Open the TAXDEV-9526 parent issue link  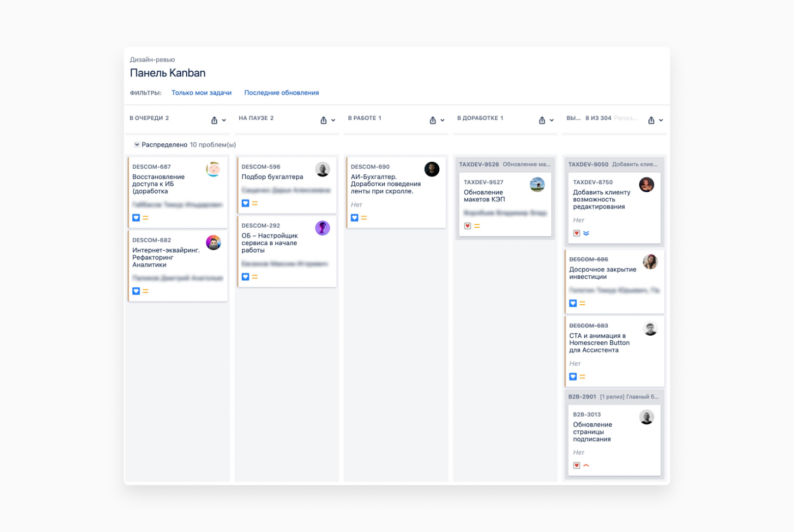[x=478, y=164]
